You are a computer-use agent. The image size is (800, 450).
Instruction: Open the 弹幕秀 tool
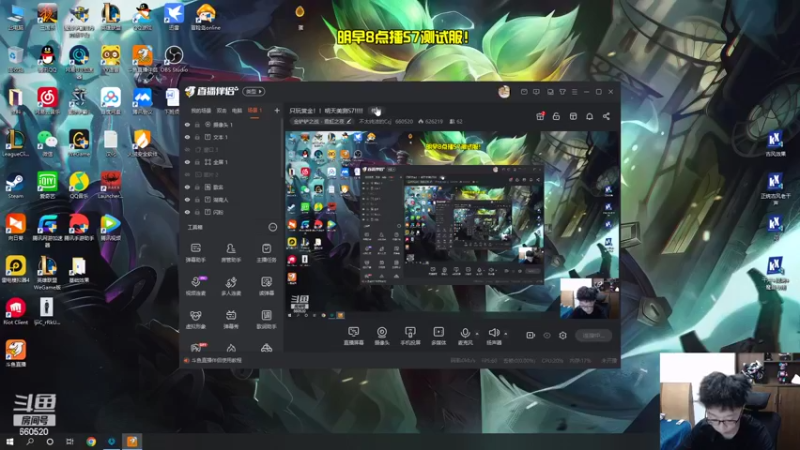231,319
